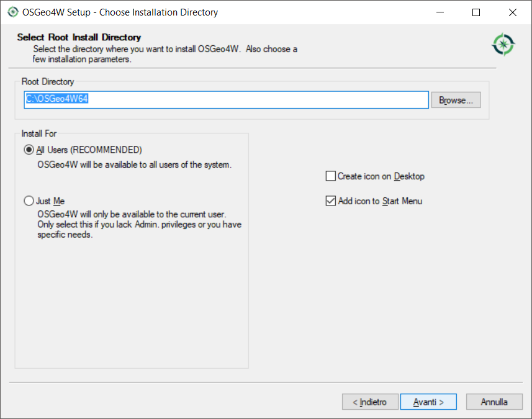Image resolution: width=532 pixels, height=419 pixels.
Task: Select the All Users (RECOMMENDED) radio button
Action: [29, 150]
